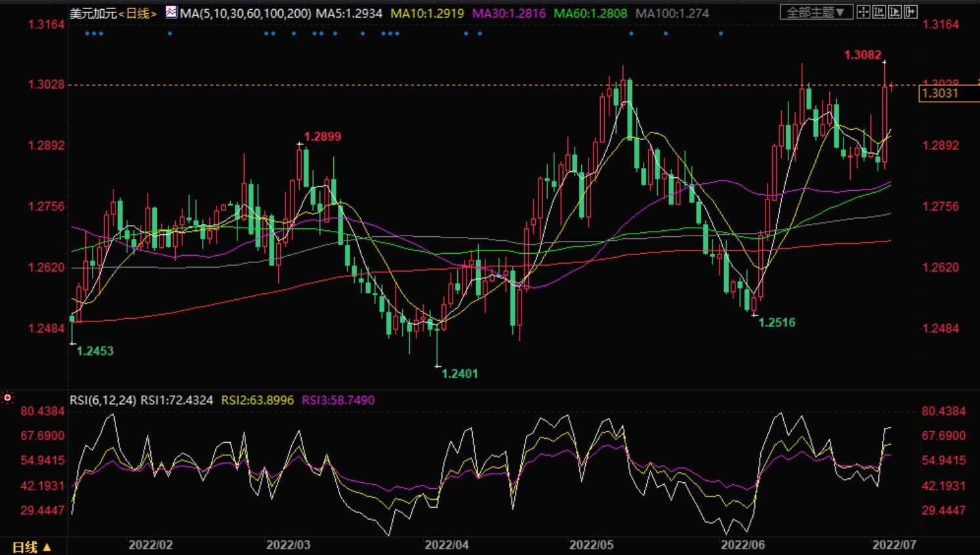Click the 2022/05 date on time axis
The height and width of the screenshot is (555, 980).
pyautogui.click(x=591, y=545)
